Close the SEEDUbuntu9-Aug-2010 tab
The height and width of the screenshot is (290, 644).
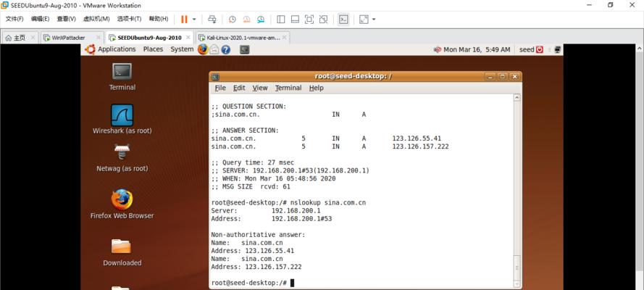coord(188,38)
